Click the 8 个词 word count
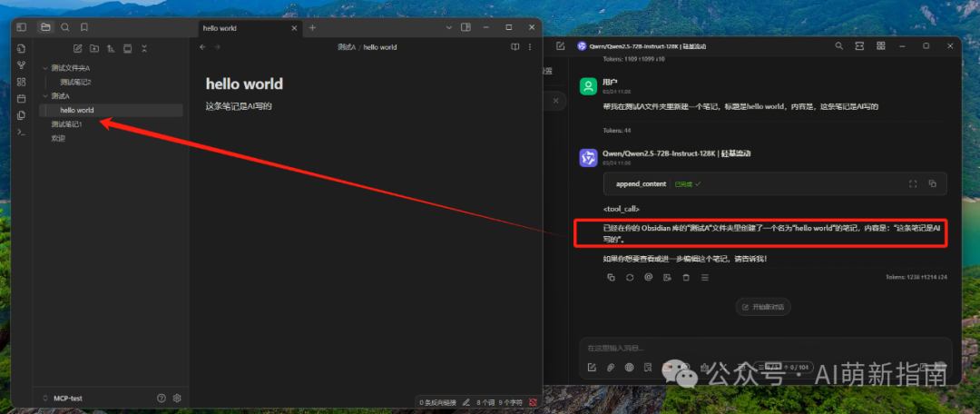 pyautogui.click(x=485, y=402)
